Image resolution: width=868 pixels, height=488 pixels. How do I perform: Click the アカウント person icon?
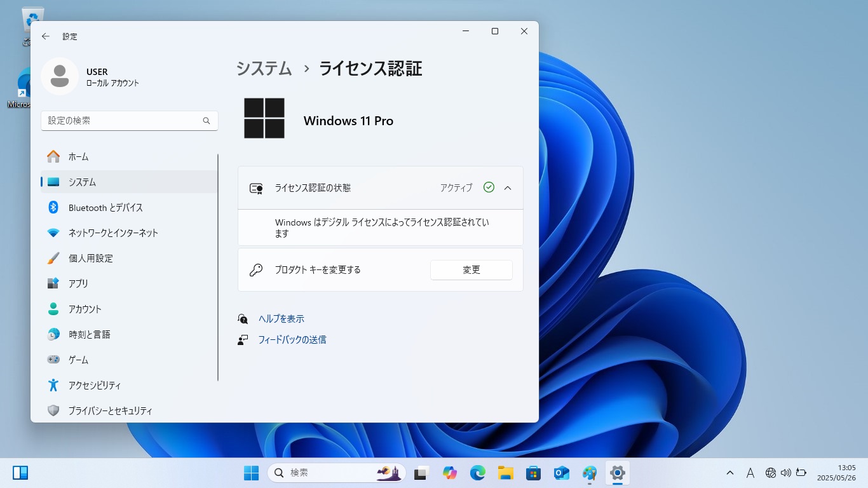(x=54, y=309)
